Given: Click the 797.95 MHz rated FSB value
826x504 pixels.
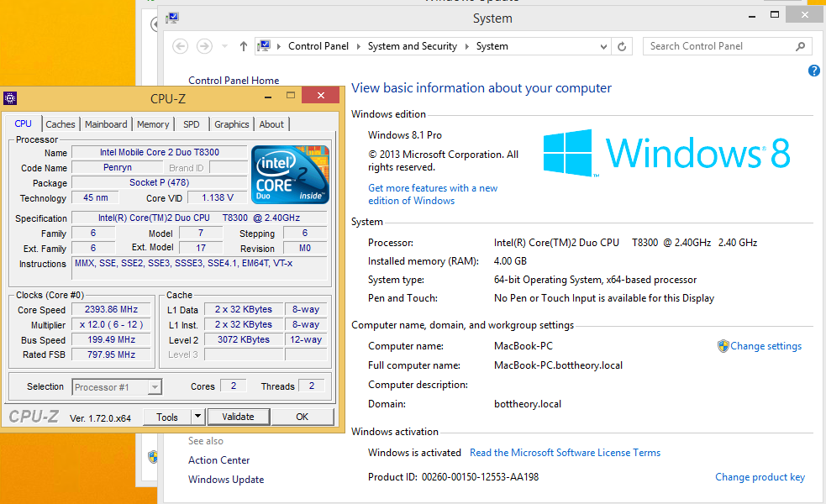Looking at the screenshot, I should click(x=111, y=354).
